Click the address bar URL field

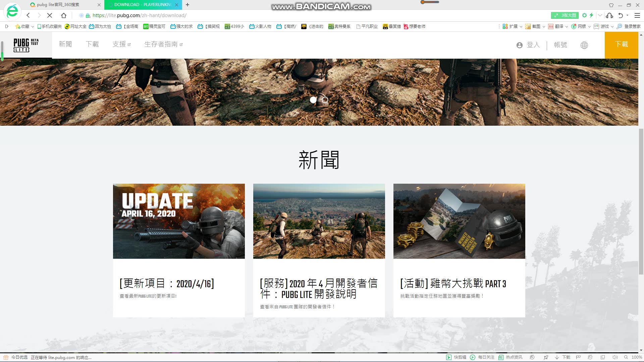coord(139,15)
